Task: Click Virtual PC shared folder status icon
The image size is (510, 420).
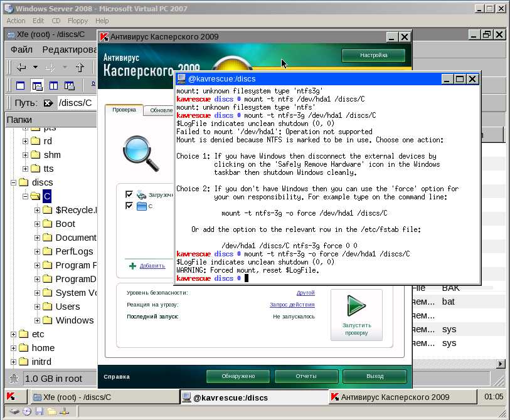Action: [x=51, y=412]
